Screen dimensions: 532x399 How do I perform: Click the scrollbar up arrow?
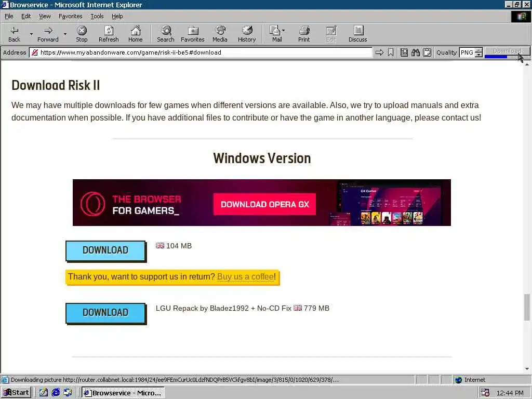[x=527, y=64]
